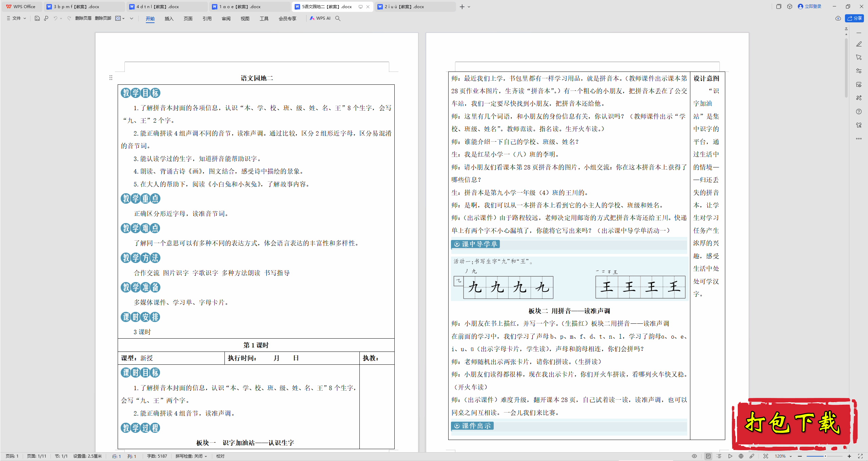The height and width of the screenshot is (461, 868).
Task: Switch to web layout view
Action: point(741,456)
